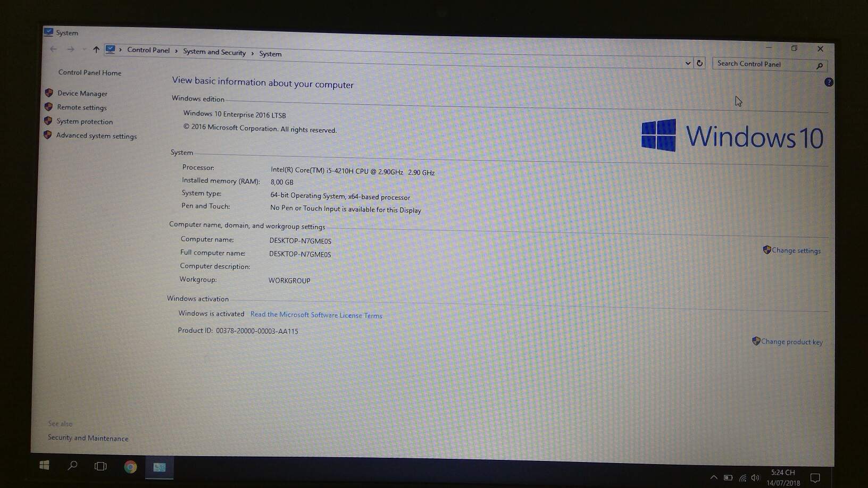Screen dimensions: 868x488
Task: Launch Google Chrome from taskbar
Action: click(130, 467)
